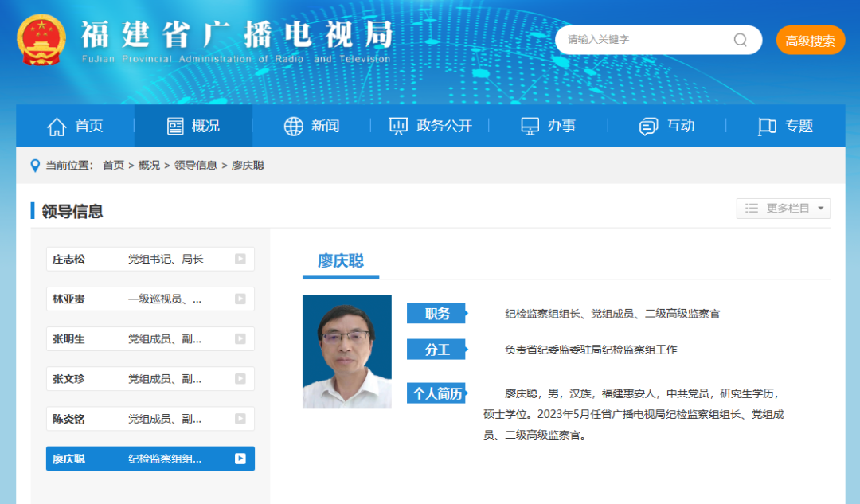Click the 分工 label tag
This screenshot has width=860, height=504.
[437, 350]
